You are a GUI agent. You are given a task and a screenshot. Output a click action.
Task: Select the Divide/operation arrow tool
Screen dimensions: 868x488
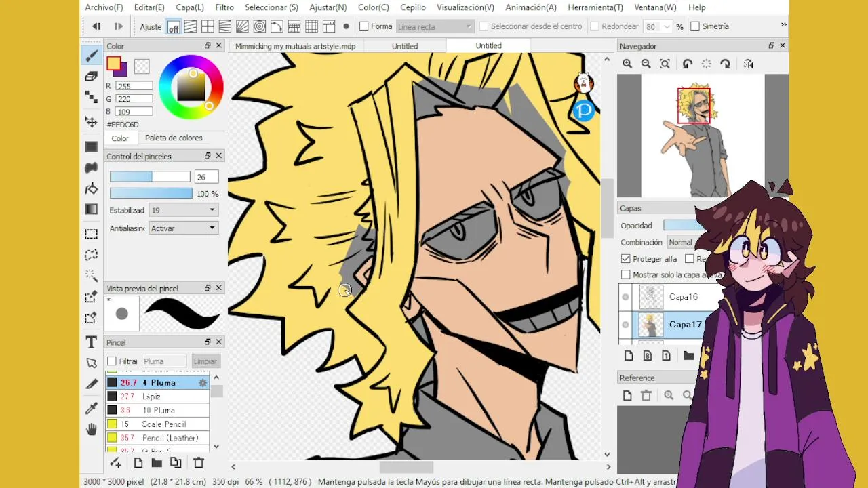coord(91,363)
